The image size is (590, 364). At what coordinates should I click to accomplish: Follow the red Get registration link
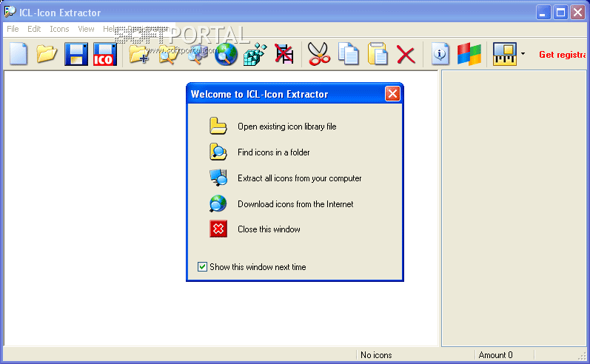[563, 55]
